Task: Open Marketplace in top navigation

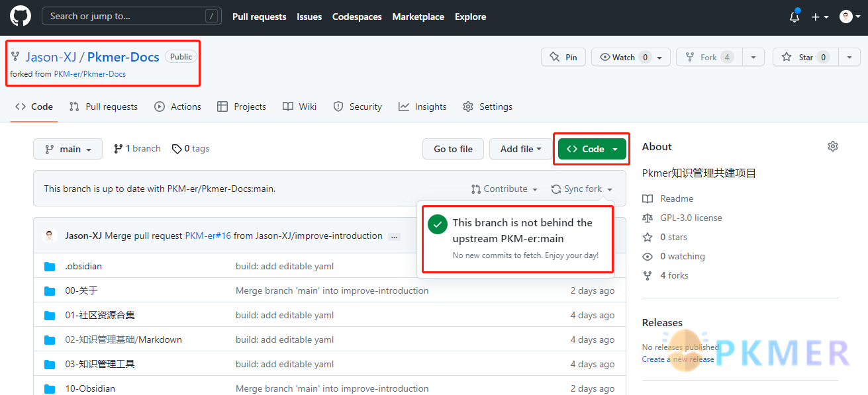Action: point(418,17)
